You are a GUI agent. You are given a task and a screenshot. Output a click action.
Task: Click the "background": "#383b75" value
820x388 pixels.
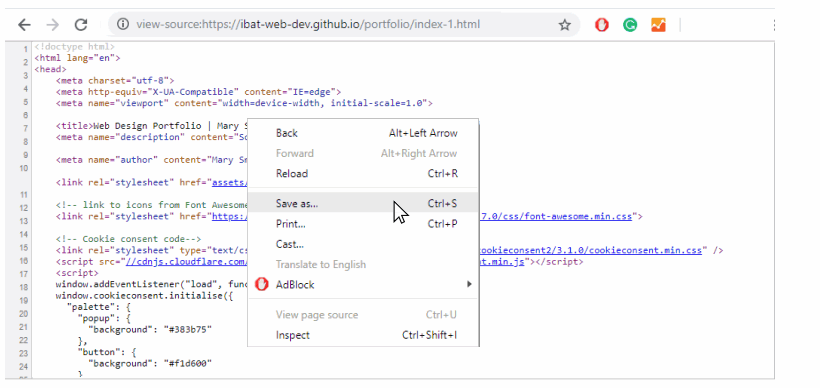(151, 329)
